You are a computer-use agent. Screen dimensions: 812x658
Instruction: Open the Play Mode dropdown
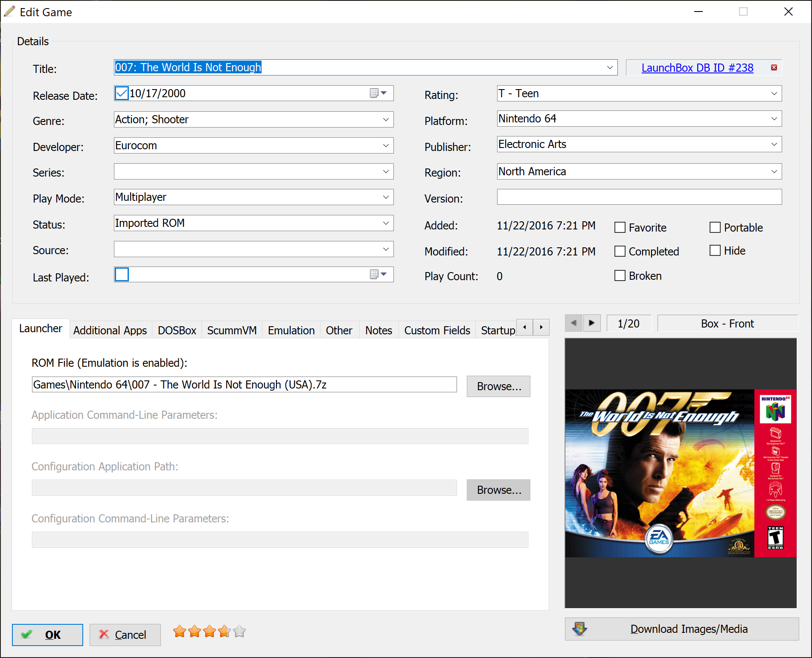click(386, 197)
